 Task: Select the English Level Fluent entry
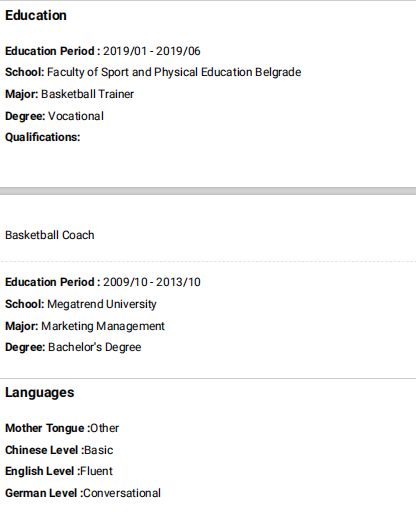[59, 471]
